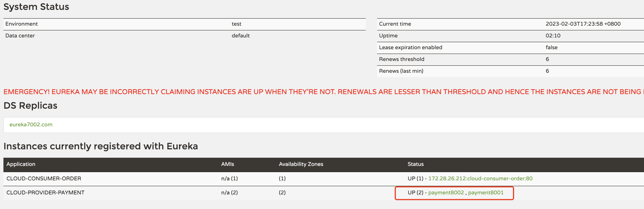Click the Environment row label
This screenshot has height=209, width=644.
click(21, 24)
